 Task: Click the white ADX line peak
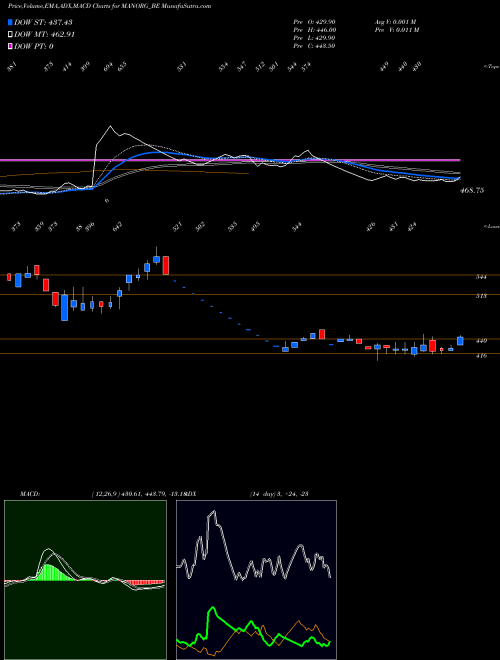pyautogui.click(x=214, y=513)
